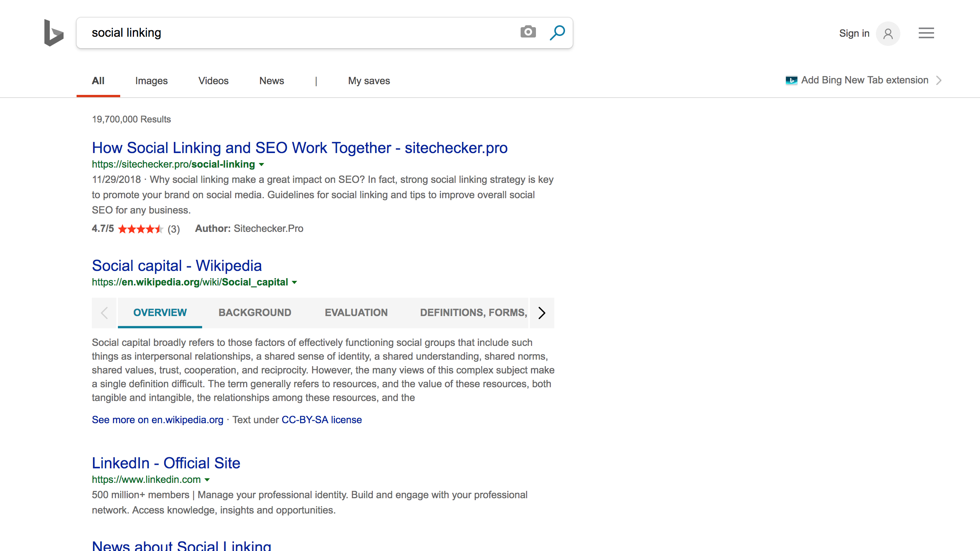980x551 pixels.
Task: Click the Sign In user profile icon
Action: pos(888,33)
